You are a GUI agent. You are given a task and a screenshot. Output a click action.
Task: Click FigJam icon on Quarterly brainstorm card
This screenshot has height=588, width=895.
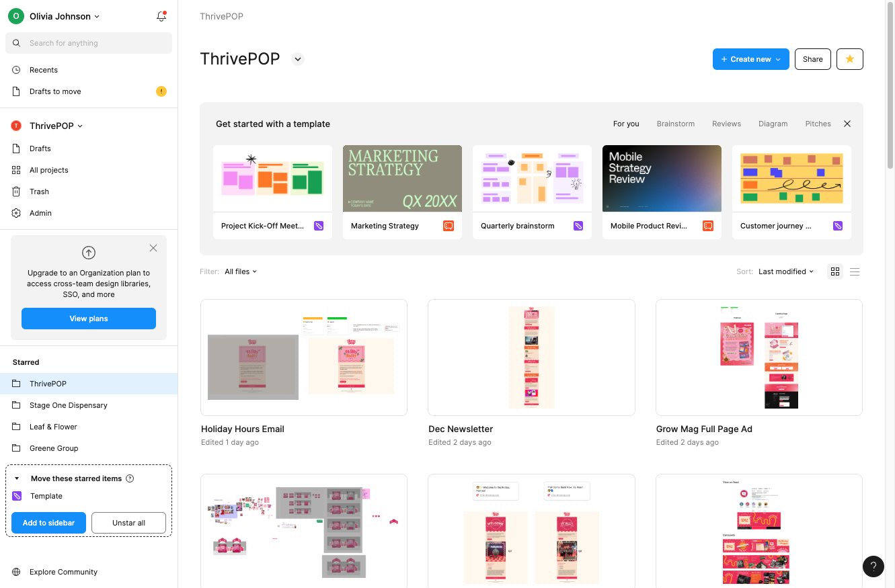(x=578, y=226)
